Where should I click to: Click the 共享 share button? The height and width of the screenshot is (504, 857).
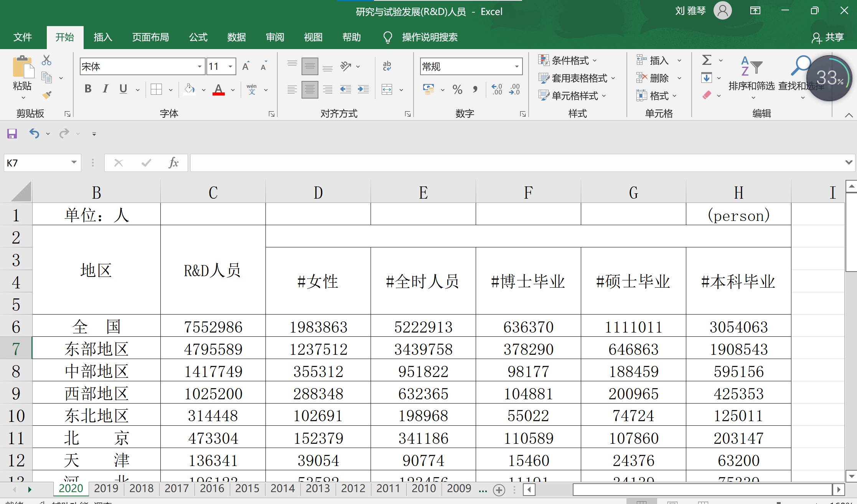[x=828, y=37]
